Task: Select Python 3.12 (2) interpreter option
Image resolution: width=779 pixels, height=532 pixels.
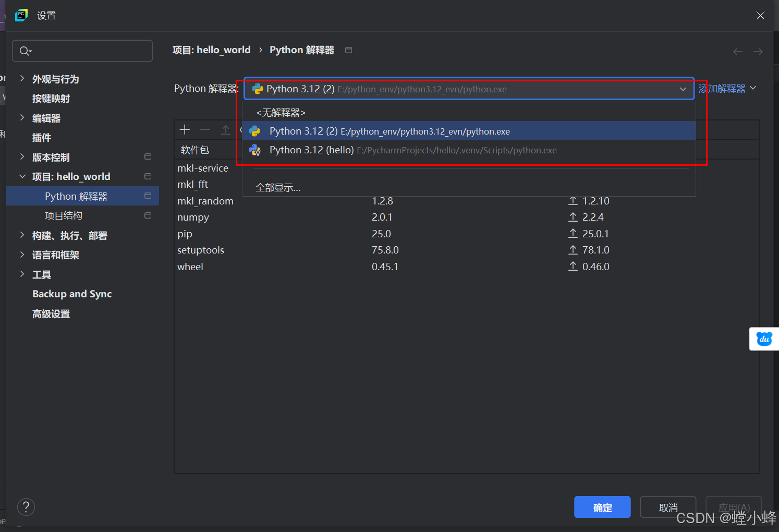Action: point(469,131)
